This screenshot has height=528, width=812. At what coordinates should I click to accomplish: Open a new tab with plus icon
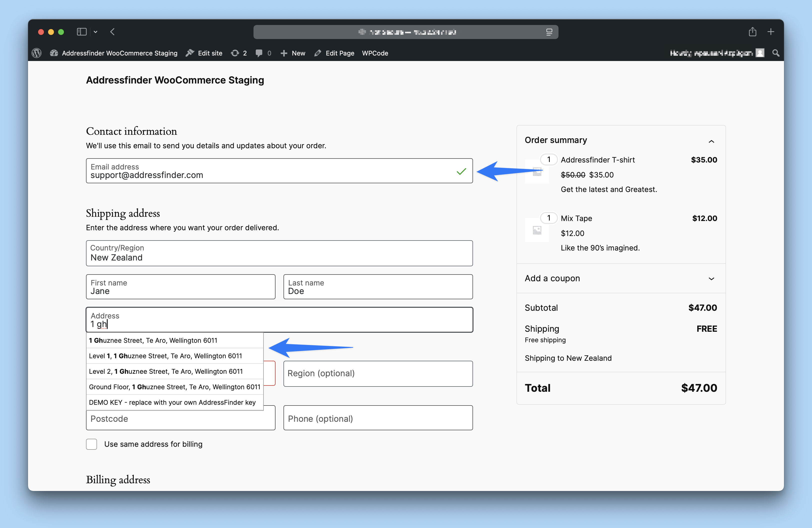[771, 32]
